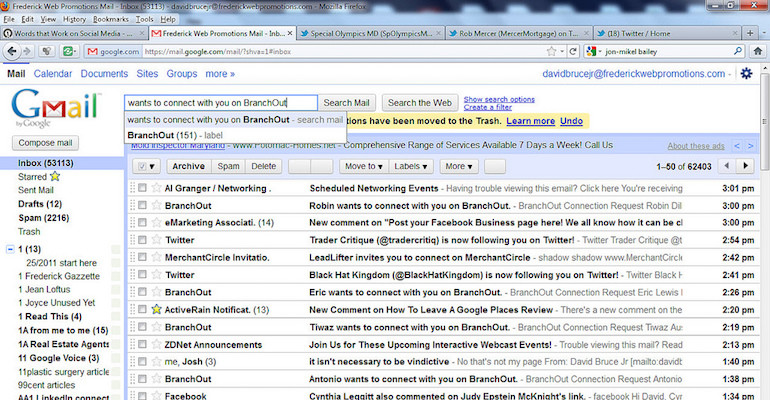The image size is (770, 400).
Task: Open Gmail settings gear icon
Action: click(x=745, y=74)
